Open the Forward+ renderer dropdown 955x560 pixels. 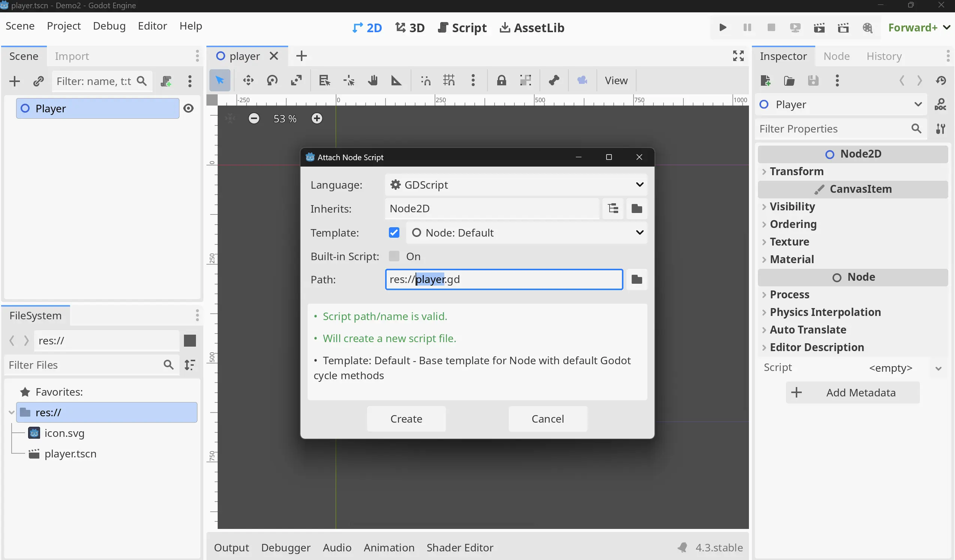(919, 28)
